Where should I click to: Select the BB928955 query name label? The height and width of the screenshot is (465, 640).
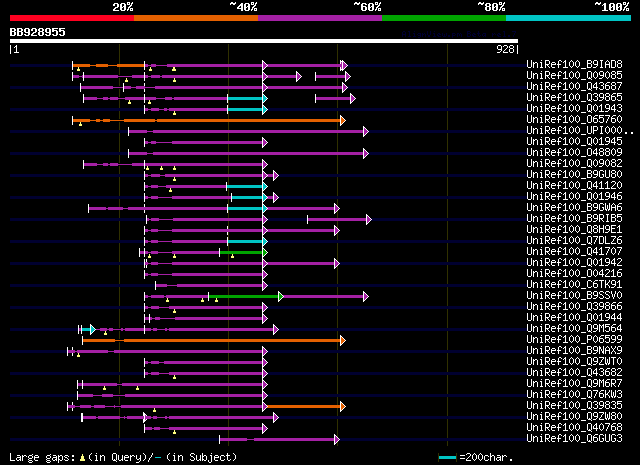point(38,32)
